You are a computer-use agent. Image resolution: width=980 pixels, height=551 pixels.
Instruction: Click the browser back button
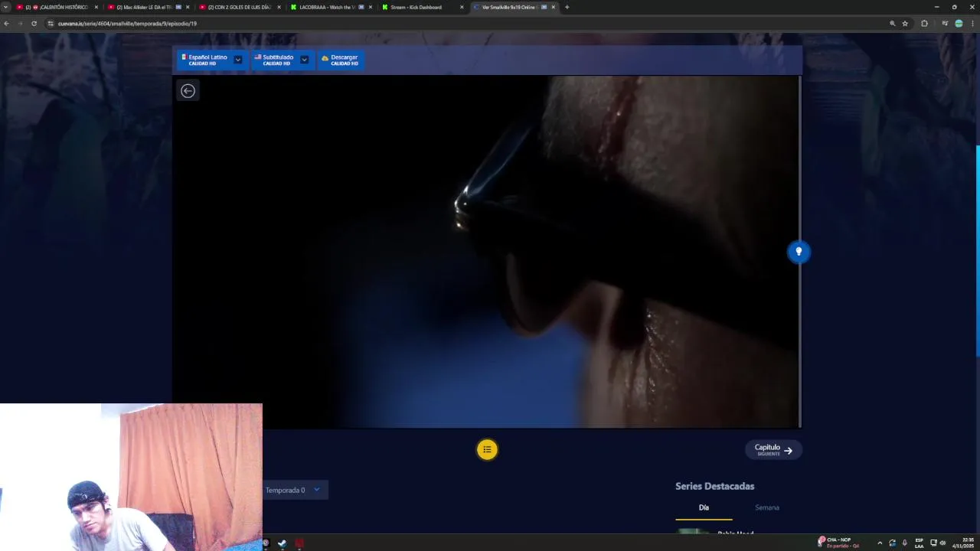point(6,24)
